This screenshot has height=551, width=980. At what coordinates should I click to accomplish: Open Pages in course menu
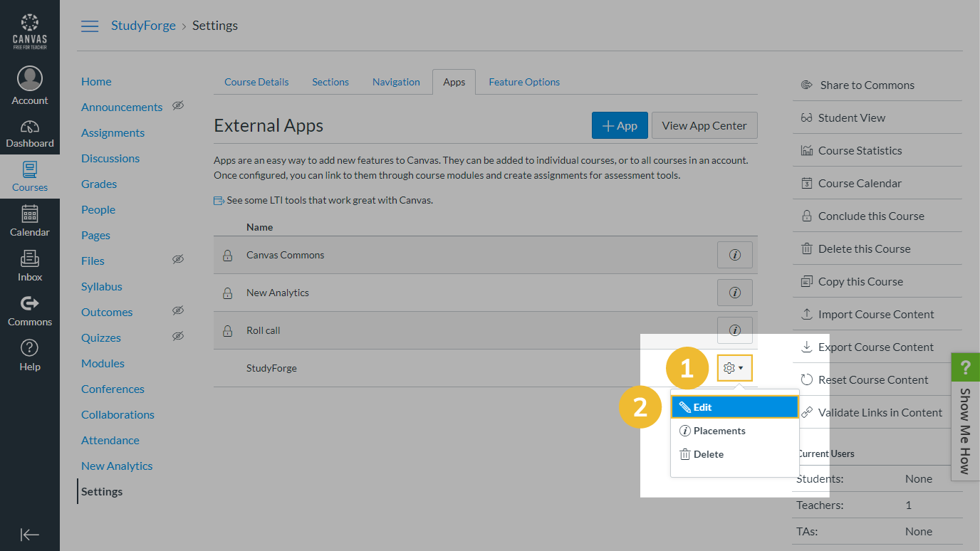click(95, 235)
